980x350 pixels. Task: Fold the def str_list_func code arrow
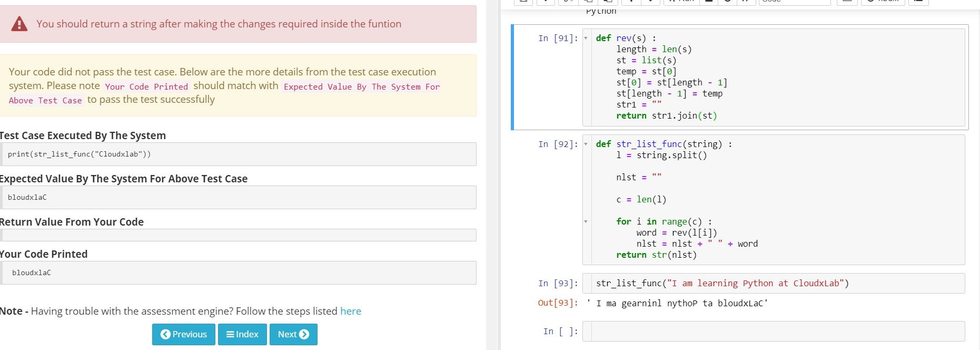[x=586, y=144]
